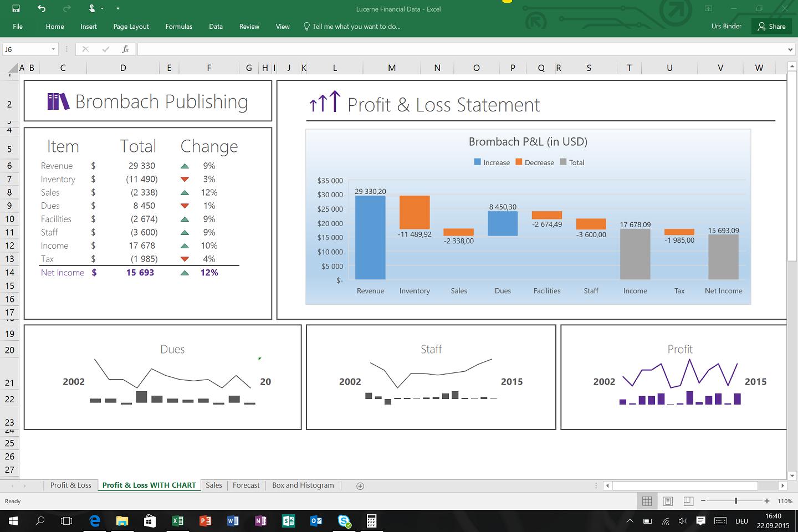Click the Redo arrow icon
The height and width of the screenshot is (532, 798).
[x=67, y=8]
